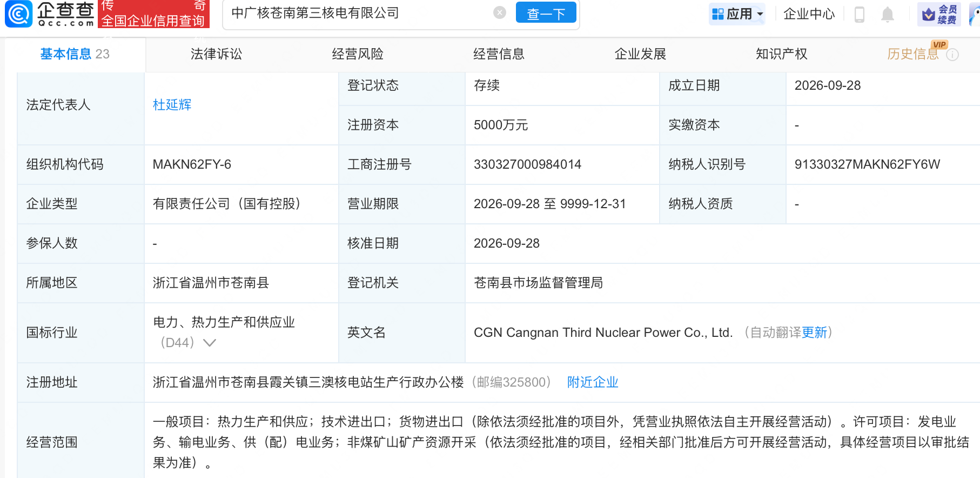The image size is (980, 478).
Task: Switch to the 法律诉讼 tab
Action: pyautogui.click(x=216, y=54)
